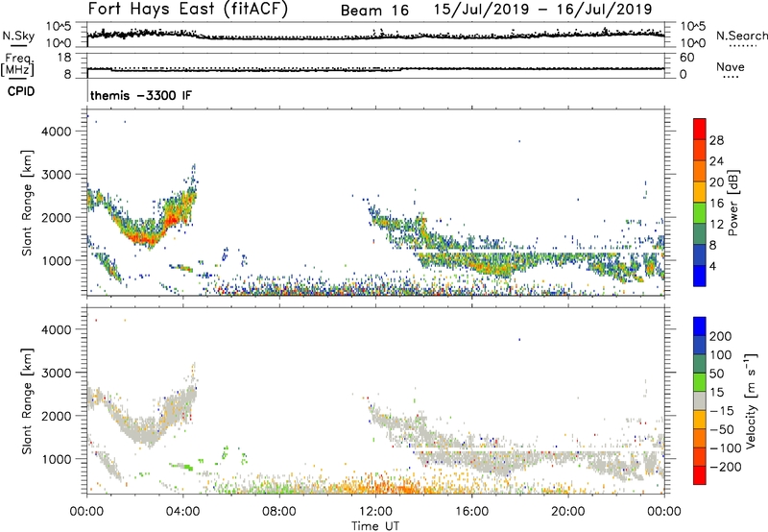Viewport: 768px width, 532px height.
Task: Click the '28' tick on power color bar
Action: coord(716,140)
